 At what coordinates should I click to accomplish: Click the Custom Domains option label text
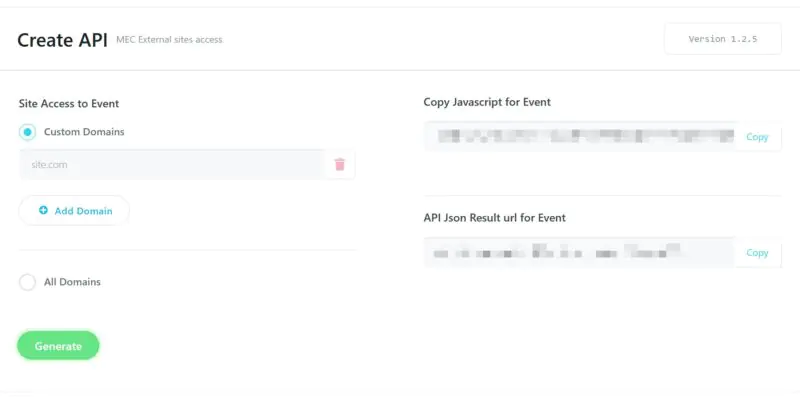(x=84, y=132)
